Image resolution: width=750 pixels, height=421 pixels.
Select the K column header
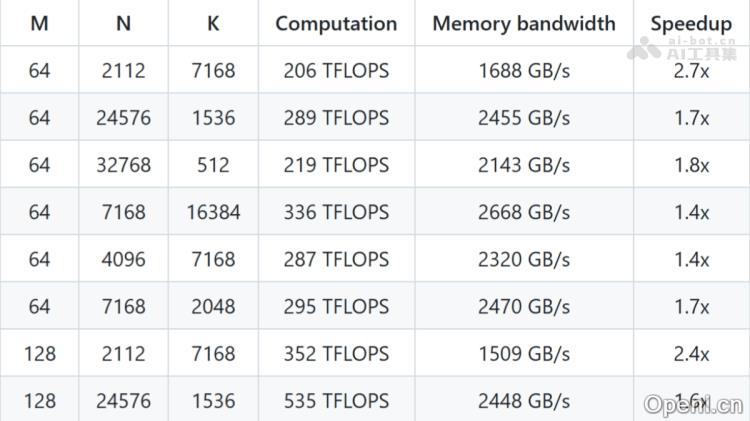coord(213,24)
